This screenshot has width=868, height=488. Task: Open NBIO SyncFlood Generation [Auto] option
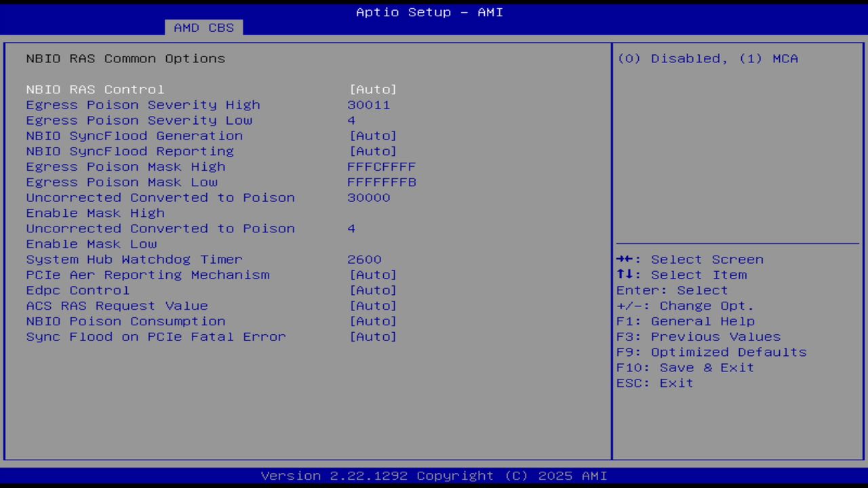(x=373, y=136)
